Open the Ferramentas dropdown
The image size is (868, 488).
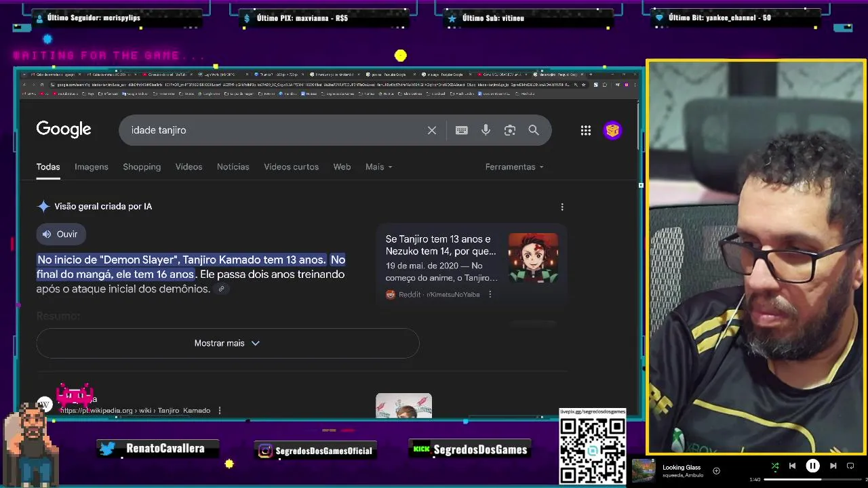(514, 167)
